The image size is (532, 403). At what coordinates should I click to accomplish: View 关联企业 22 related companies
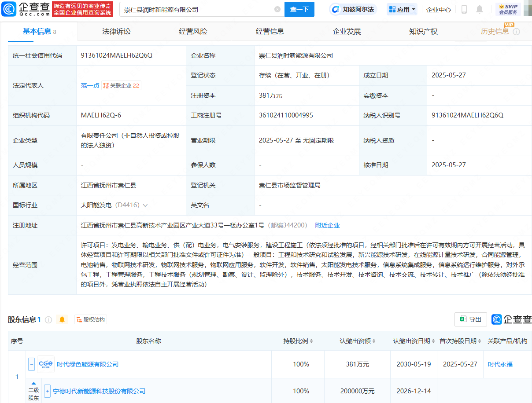click(122, 86)
